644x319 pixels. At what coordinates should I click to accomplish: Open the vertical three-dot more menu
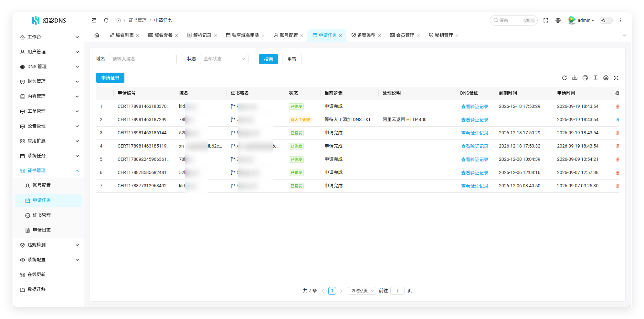tap(621, 20)
